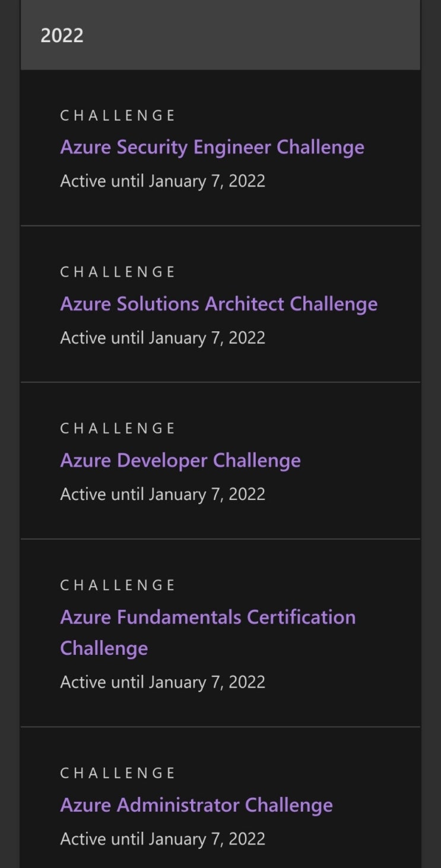Click the active-until date under Azure Administrator
The image size is (441, 868).
[163, 838]
